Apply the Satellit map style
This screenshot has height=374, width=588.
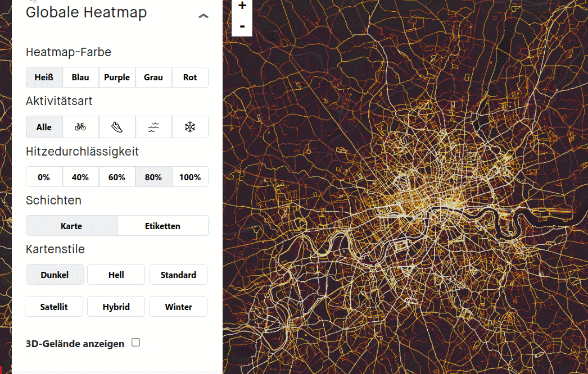(54, 307)
